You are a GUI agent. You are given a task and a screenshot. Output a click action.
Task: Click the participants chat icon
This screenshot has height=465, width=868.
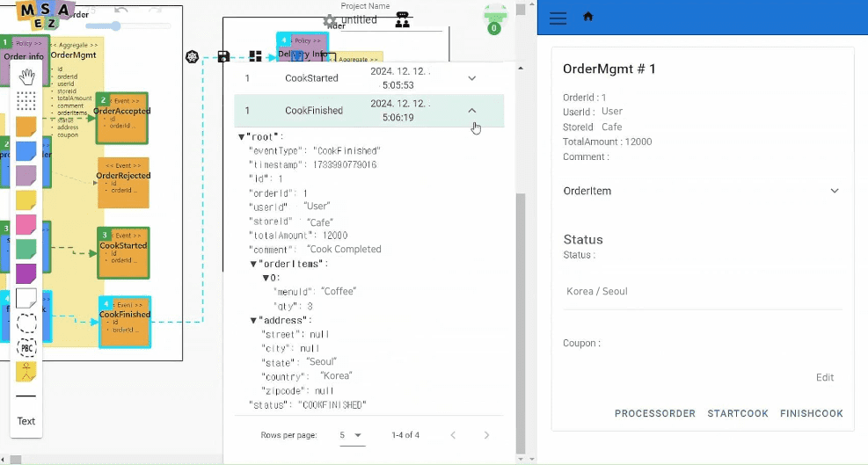(x=402, y=20)
